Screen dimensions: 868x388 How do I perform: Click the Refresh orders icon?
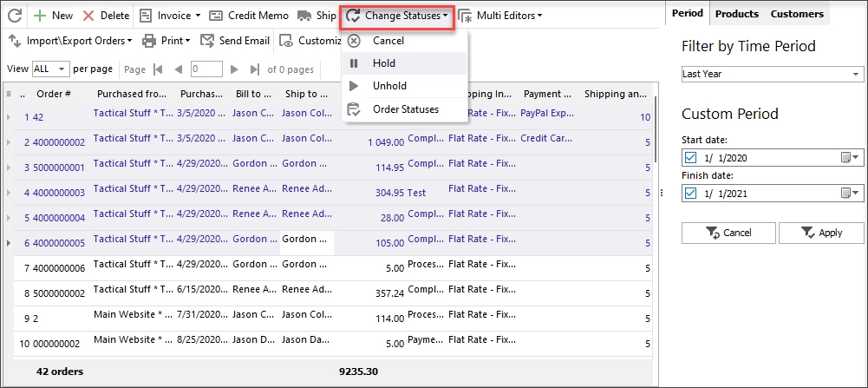[15, 16]
